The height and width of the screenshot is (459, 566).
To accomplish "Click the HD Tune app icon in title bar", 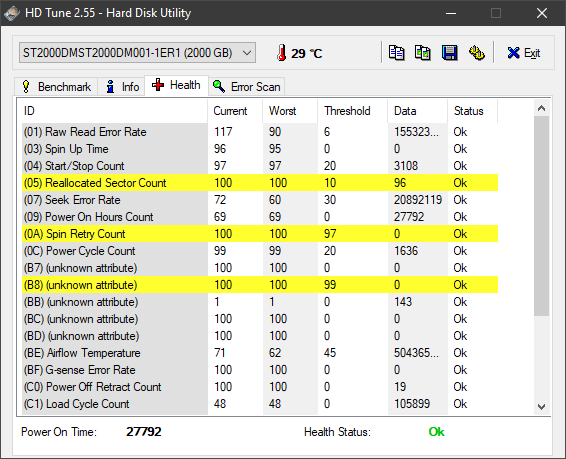I will pyautogui.click(x=12, y=13).
